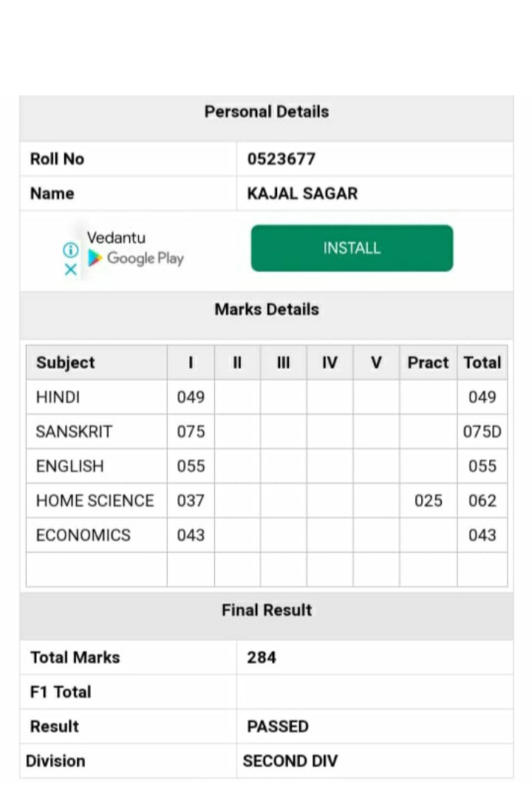Select the Total Marks value 284
The image size is (532, 799).
tap(262, 657)
